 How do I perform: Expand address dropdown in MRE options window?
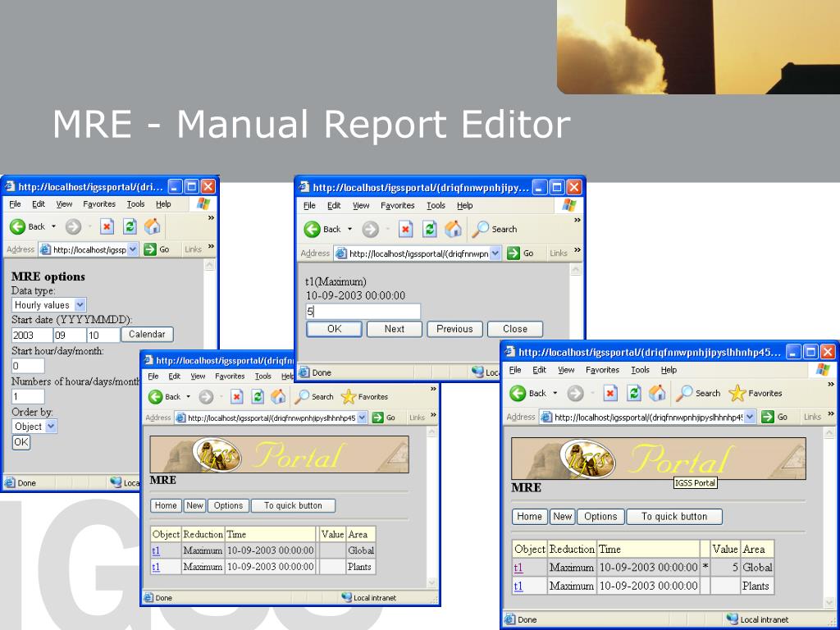coord(133,249)
